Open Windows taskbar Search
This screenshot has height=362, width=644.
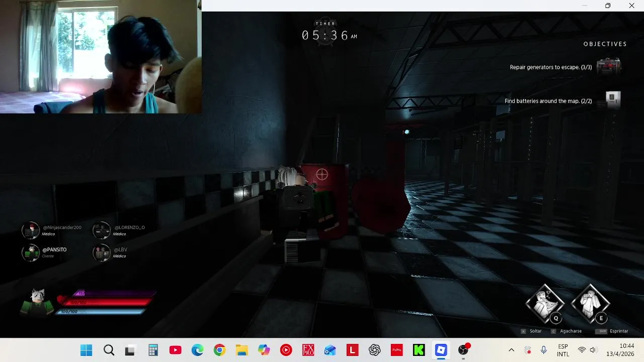tap(109, 350)
